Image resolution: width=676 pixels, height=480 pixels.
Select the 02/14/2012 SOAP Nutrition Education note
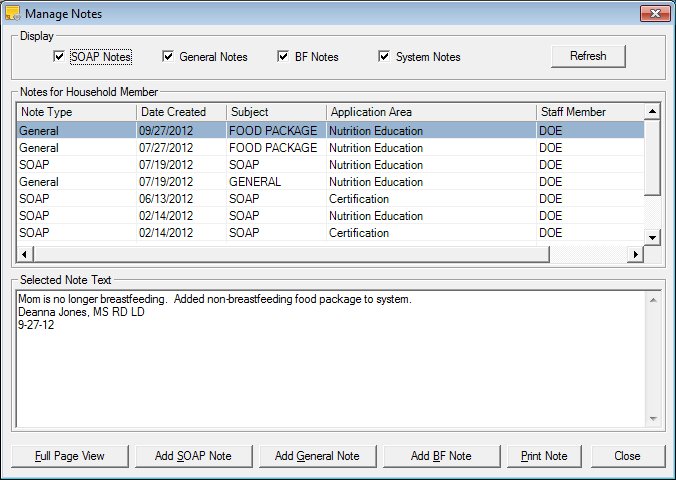tap(331, 216)
